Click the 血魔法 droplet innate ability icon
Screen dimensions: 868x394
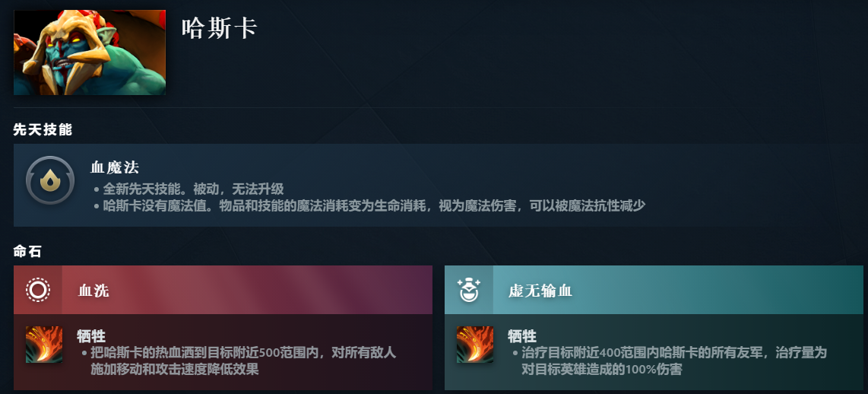click(50, 181)
